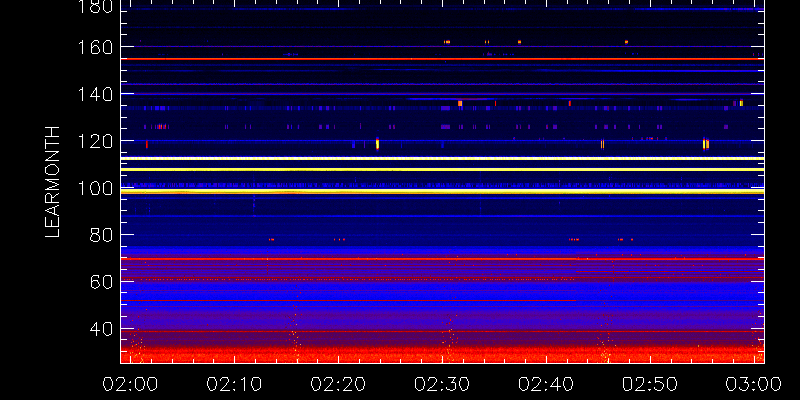Click the 100 frequency axis label
The width and height of the screenshot is (800, 400).
coord(96,188)
